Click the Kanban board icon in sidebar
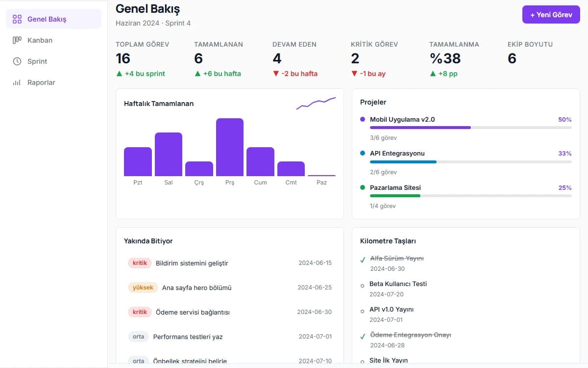The width and height of the screenshot is (588, 368). point(17,40)
